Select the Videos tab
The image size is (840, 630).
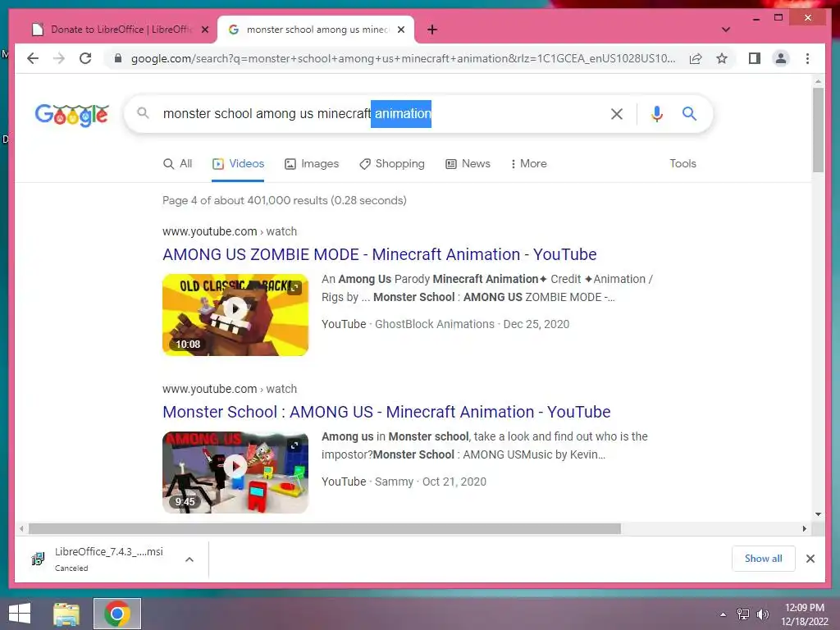(238, 164)
